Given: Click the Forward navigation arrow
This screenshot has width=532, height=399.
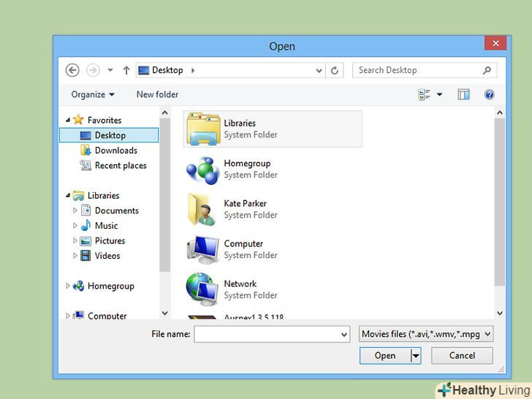Looking at the screenshot, I should (93, 71).
